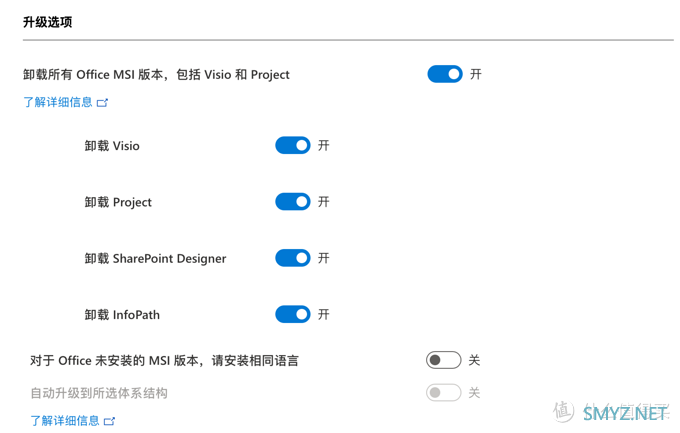This screenshot has width=680, height=433.
Task: Toggle off 卸载所有 Office MSI 版本 switch
Action: [x=444, y=74]
